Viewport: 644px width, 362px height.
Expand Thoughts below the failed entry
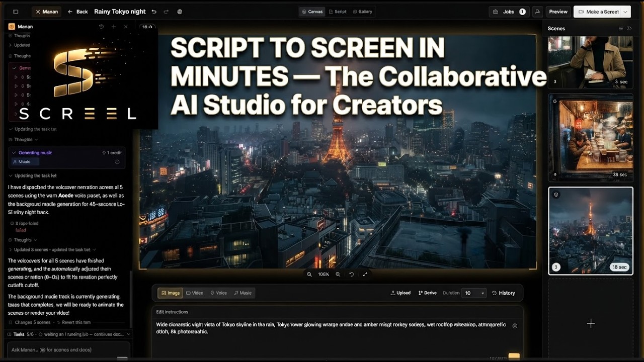pyautogui.click(x=23, y=240)
